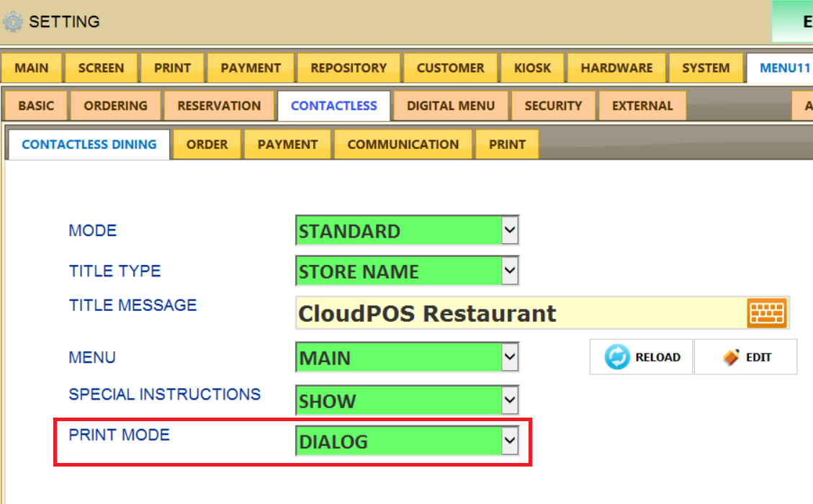Screen dimensions: 813x504
Task: Click the SPECIAL INSTRUCTIONS label
Action: click(165, 394)
